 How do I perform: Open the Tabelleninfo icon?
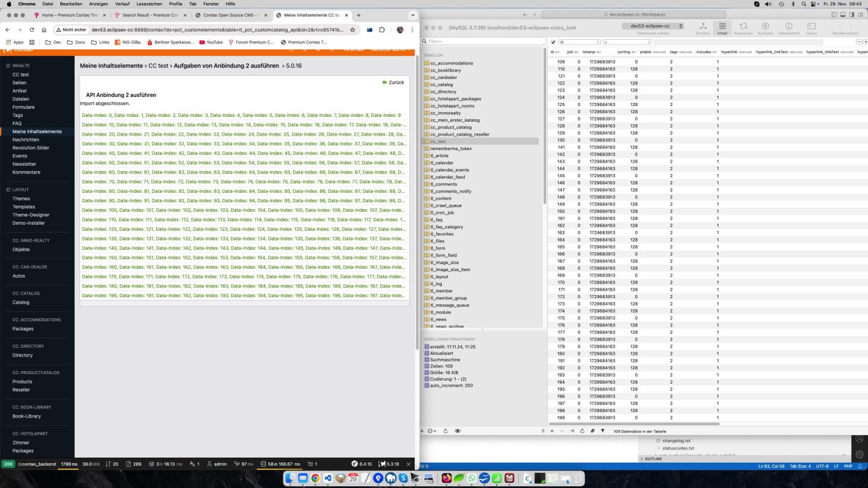click(x=788, y=28)
